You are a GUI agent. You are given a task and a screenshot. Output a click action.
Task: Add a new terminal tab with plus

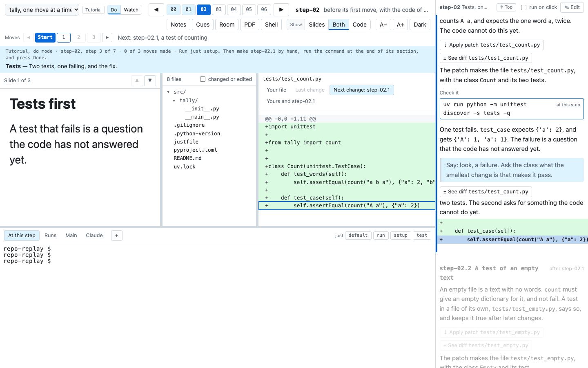116,236
